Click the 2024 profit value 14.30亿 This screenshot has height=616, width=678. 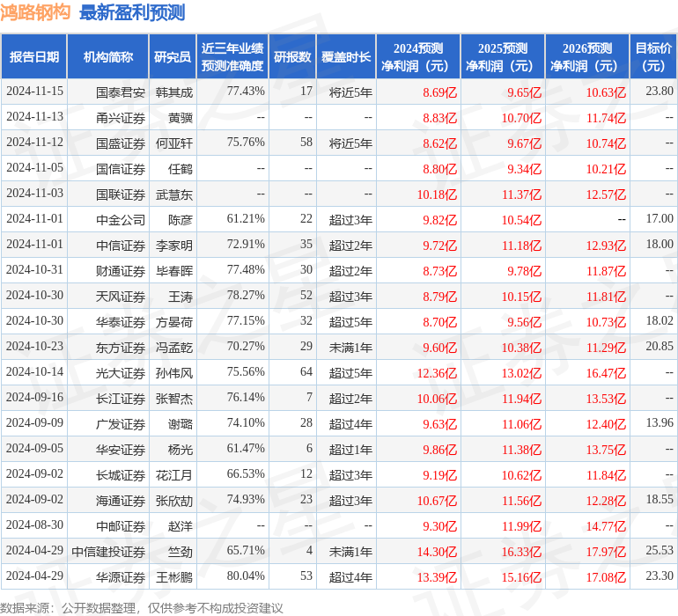437,552
